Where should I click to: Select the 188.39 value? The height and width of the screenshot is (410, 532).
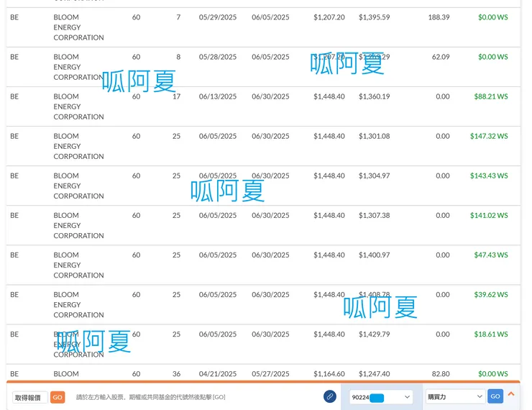439,17
